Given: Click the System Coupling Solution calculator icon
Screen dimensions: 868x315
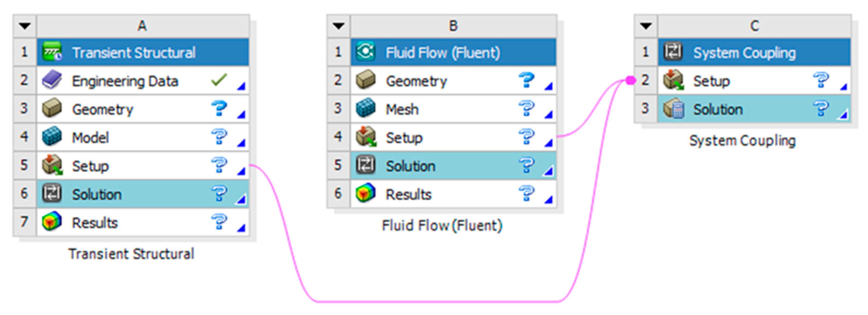Looking at the screenshot, I should tap(673, 108).
